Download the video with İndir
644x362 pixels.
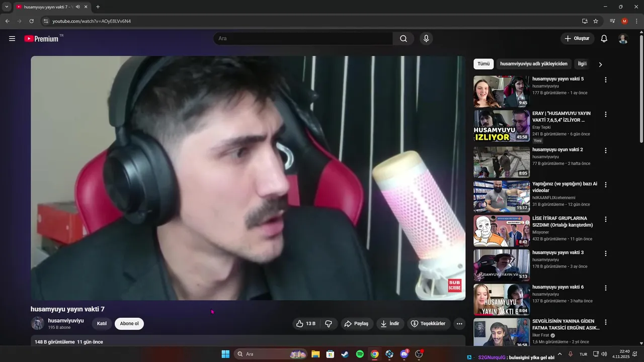(x=390, y=324)
